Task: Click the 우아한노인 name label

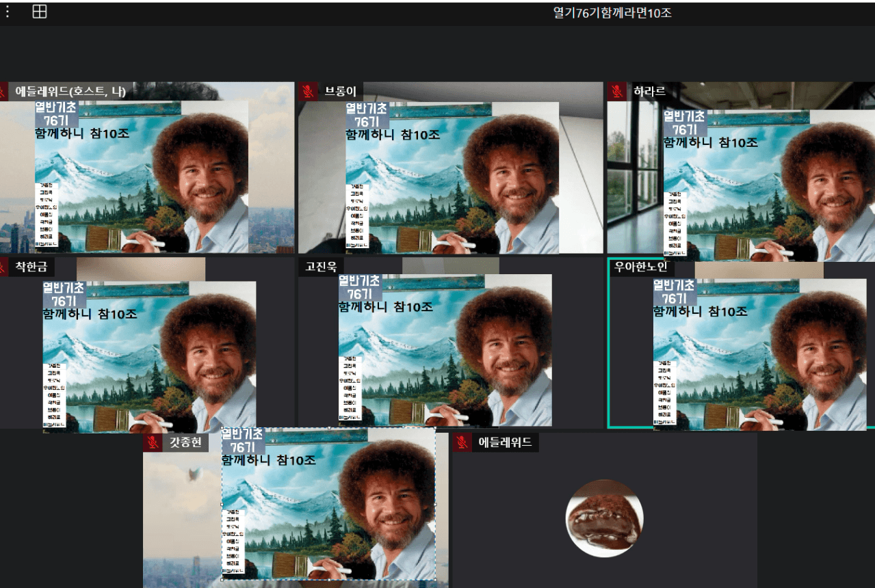Action: click(x=640, y=267)
